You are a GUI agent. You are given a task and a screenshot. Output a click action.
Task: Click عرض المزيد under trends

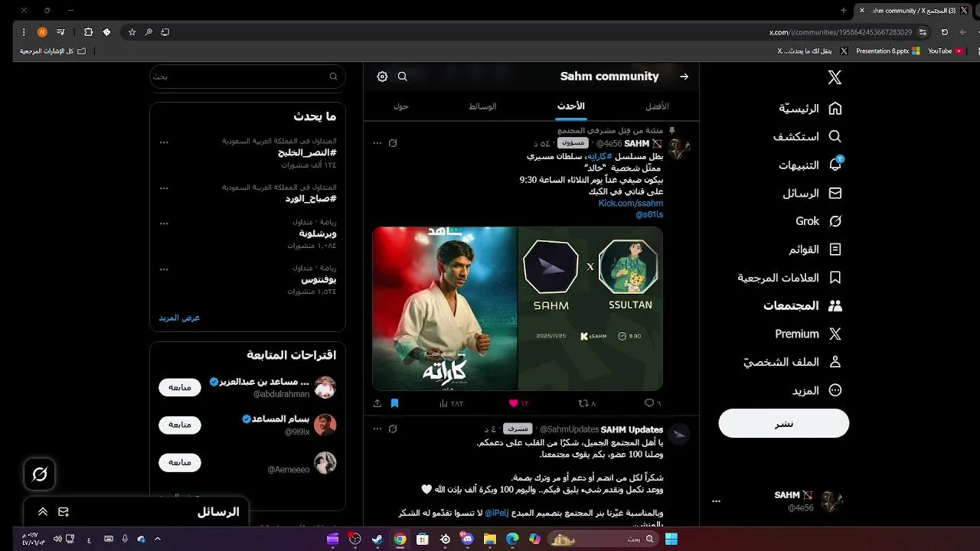[179, 318]
